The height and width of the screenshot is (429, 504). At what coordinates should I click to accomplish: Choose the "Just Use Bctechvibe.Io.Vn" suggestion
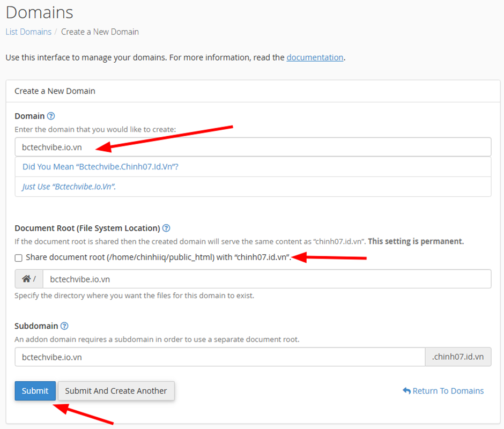(x=69, y=187)
